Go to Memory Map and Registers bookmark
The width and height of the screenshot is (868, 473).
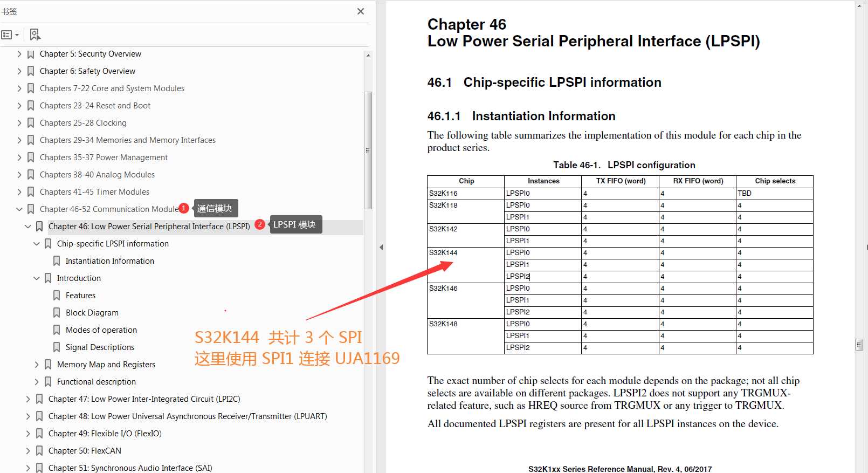point(106,365)
